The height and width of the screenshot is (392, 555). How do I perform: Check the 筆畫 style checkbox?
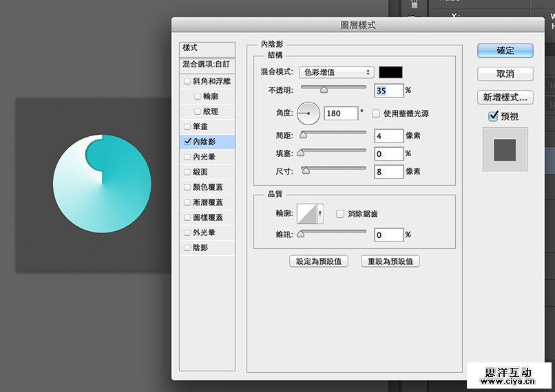pos(187,127)
